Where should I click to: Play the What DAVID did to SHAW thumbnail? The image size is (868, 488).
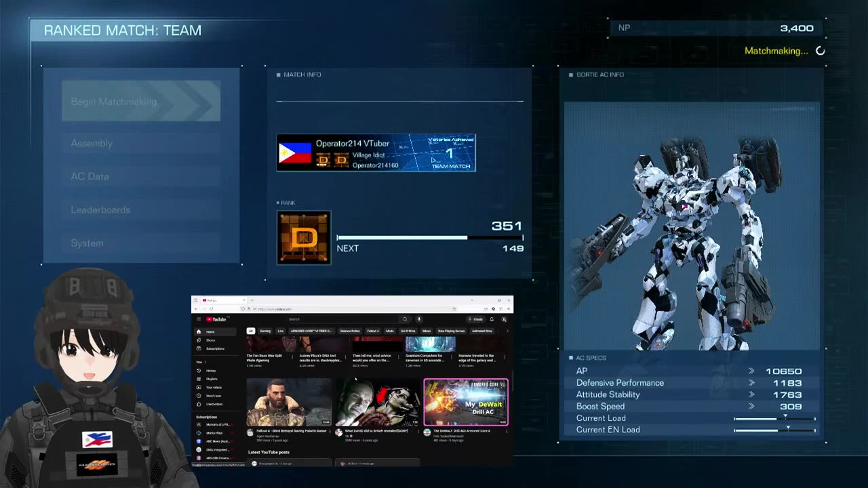(x=378, y=402)
